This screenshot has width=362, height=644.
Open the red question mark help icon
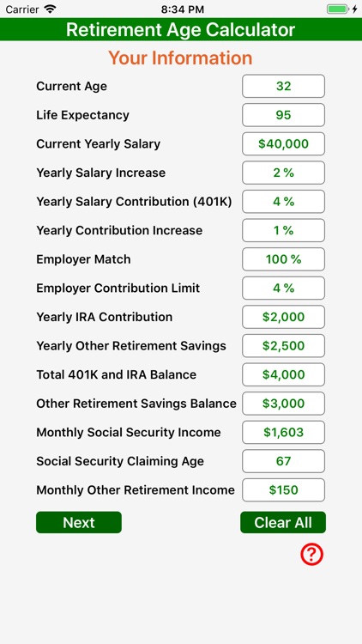(311, 555)
